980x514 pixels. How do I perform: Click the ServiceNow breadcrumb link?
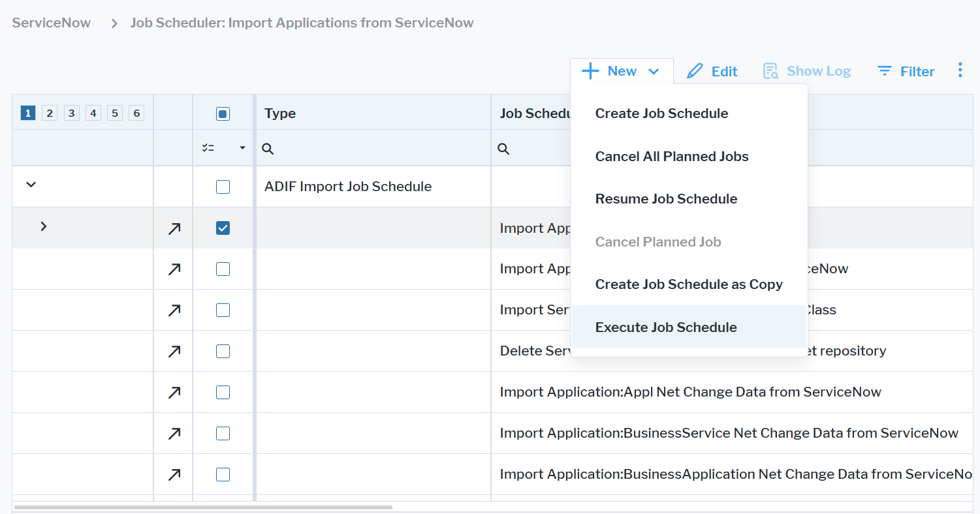click(x=52, y=23)
